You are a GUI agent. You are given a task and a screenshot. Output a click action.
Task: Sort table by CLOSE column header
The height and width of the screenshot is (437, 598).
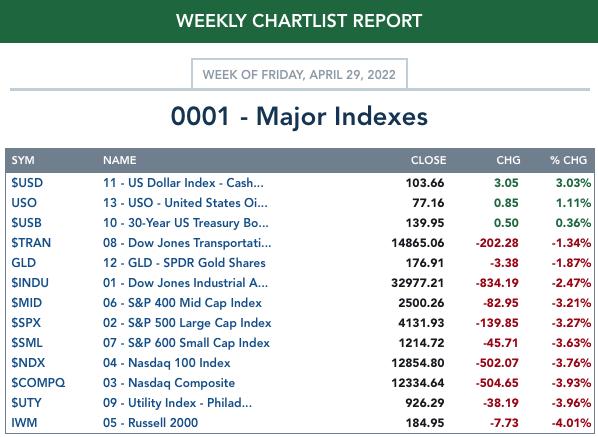pos(428,160)
